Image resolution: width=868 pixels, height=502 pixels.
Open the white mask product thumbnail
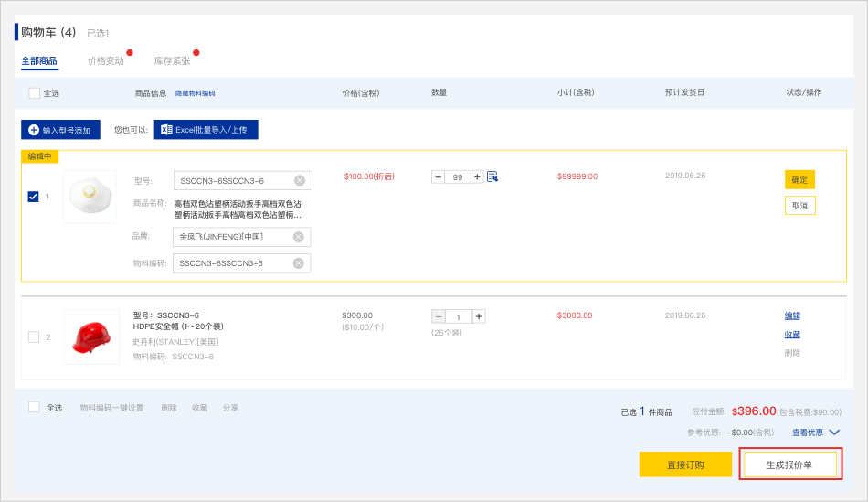point(90,197)
